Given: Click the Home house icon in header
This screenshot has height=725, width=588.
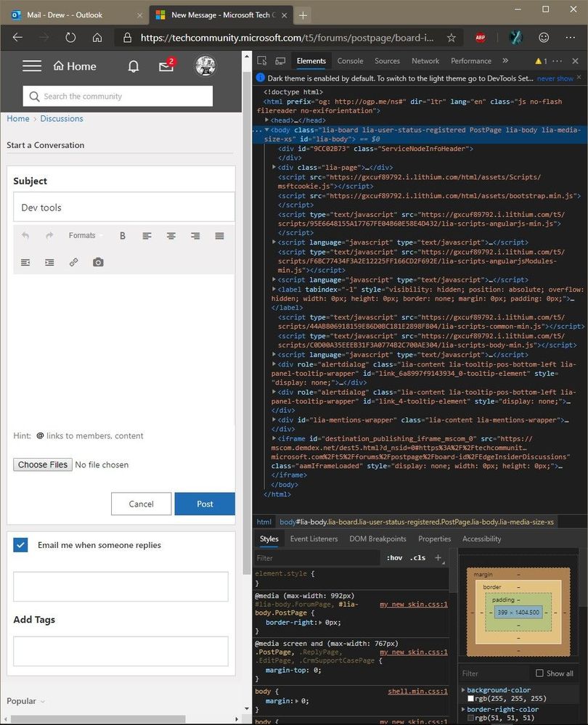Looking at the screenshot, I should [58, 65].
